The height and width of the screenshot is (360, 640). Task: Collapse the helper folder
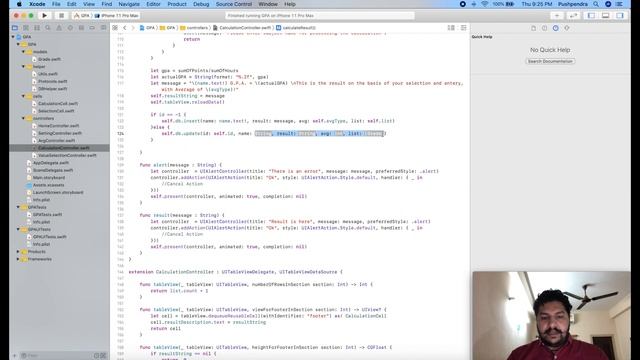23,67
